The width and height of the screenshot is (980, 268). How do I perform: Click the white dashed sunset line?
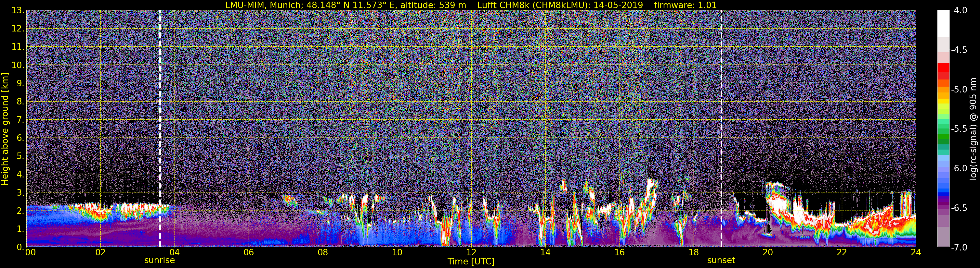click(x=721, y=128)
